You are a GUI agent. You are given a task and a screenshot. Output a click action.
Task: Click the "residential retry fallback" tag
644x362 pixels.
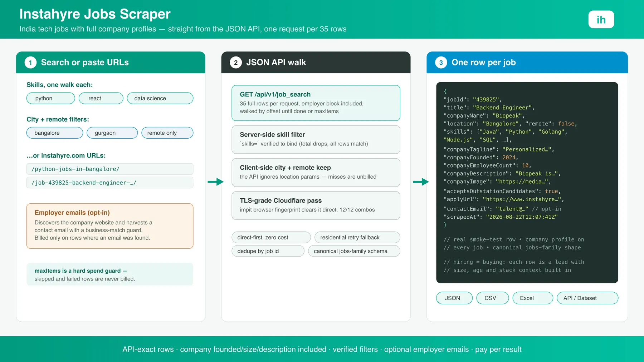[357, 237]
